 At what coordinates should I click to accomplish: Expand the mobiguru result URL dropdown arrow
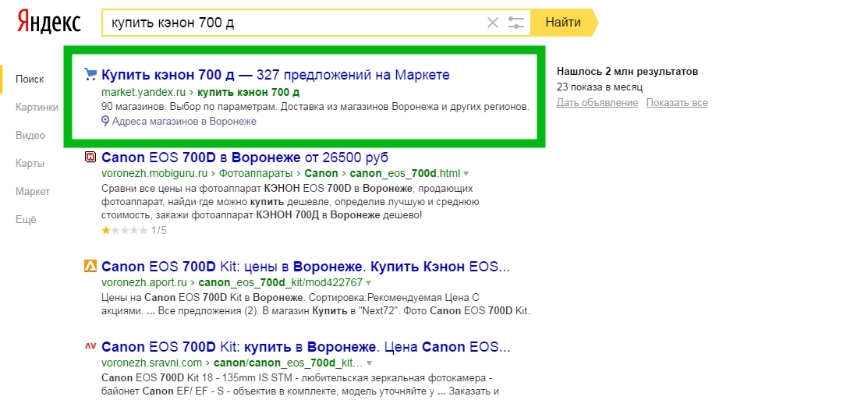pos(466,173)
